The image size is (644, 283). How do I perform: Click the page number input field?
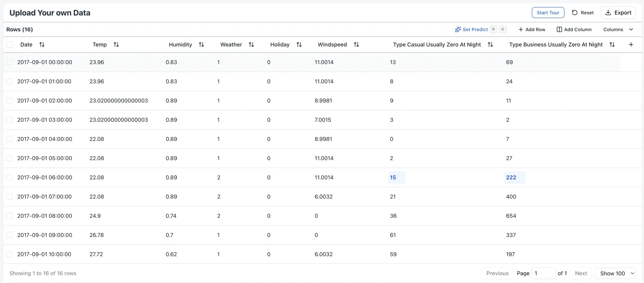543,273
